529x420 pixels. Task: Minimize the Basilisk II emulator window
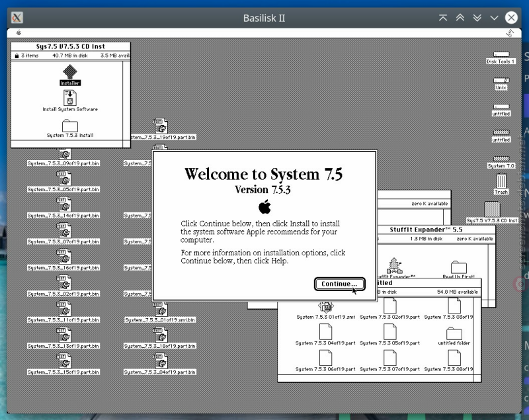[x=494, y=18]
